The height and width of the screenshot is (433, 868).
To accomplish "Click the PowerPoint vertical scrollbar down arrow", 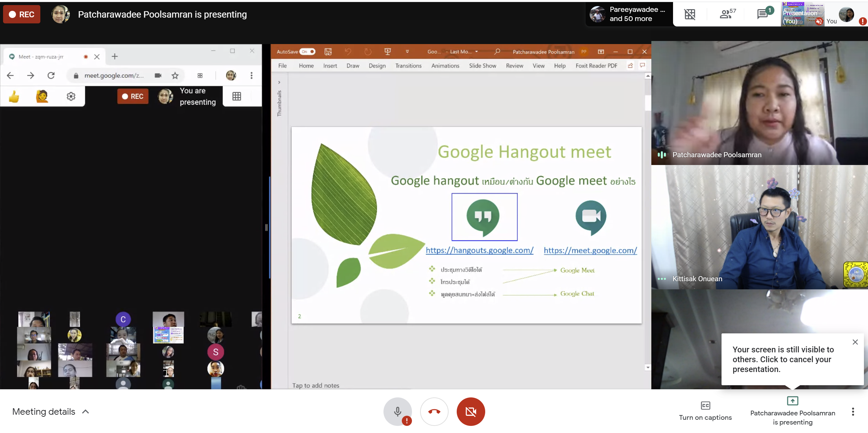I will pos(648,368).
